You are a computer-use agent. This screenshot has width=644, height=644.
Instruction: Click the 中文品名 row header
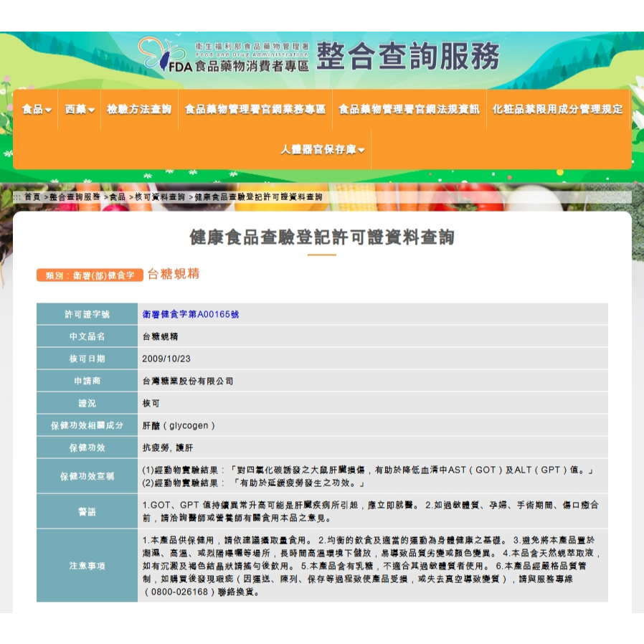(87, 336)
